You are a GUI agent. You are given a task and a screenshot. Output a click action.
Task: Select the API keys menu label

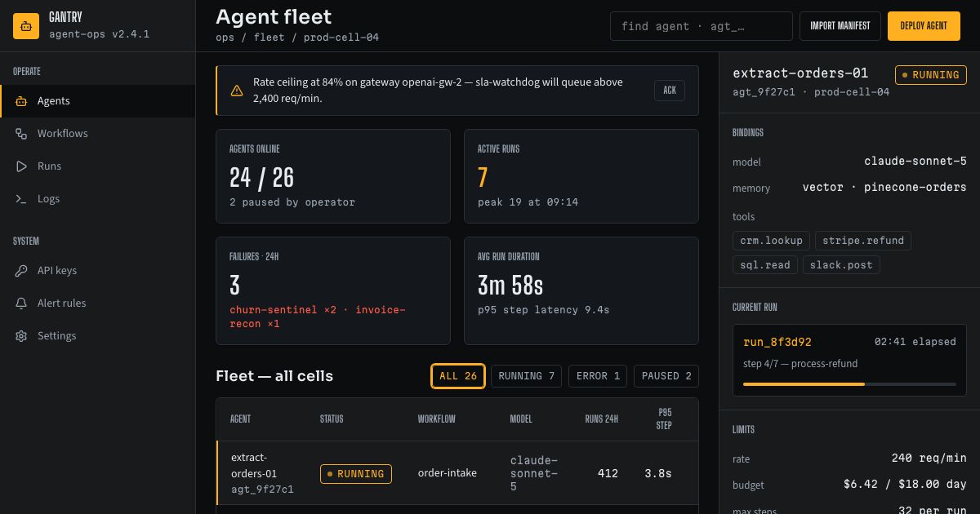pos(57,271)
